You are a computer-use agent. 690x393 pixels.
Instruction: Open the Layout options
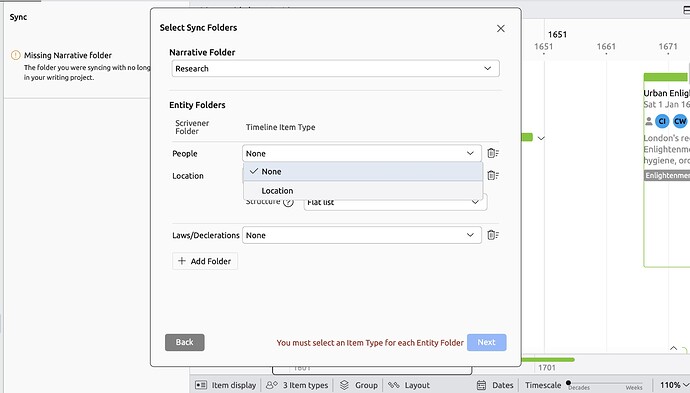409,385
